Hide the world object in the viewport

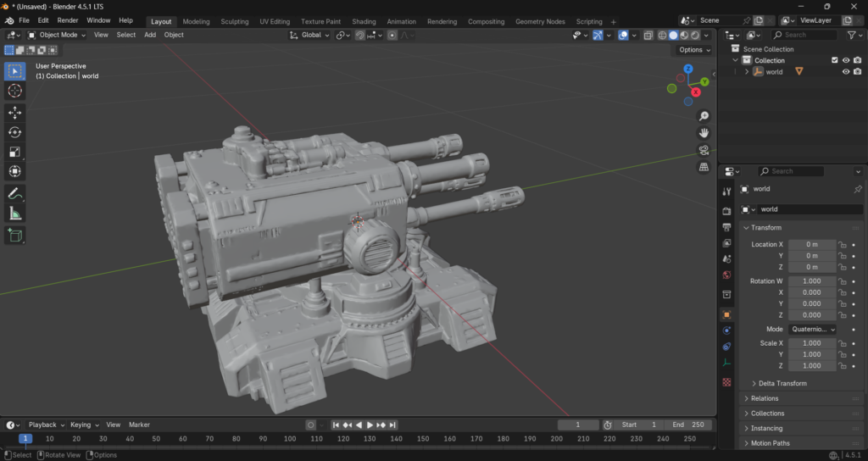coord(845,72)
